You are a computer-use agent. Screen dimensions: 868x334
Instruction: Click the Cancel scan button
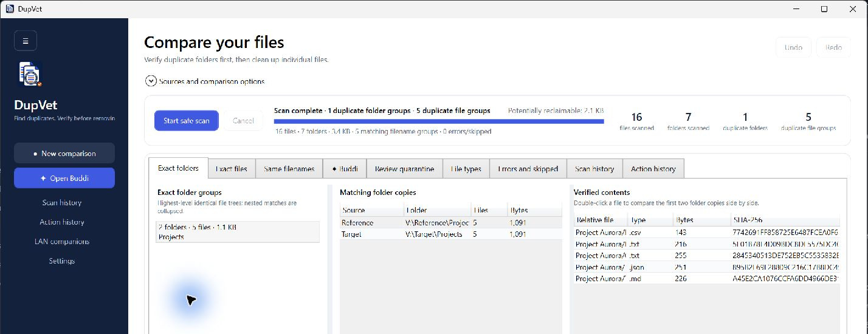click(x=243, y=120)
